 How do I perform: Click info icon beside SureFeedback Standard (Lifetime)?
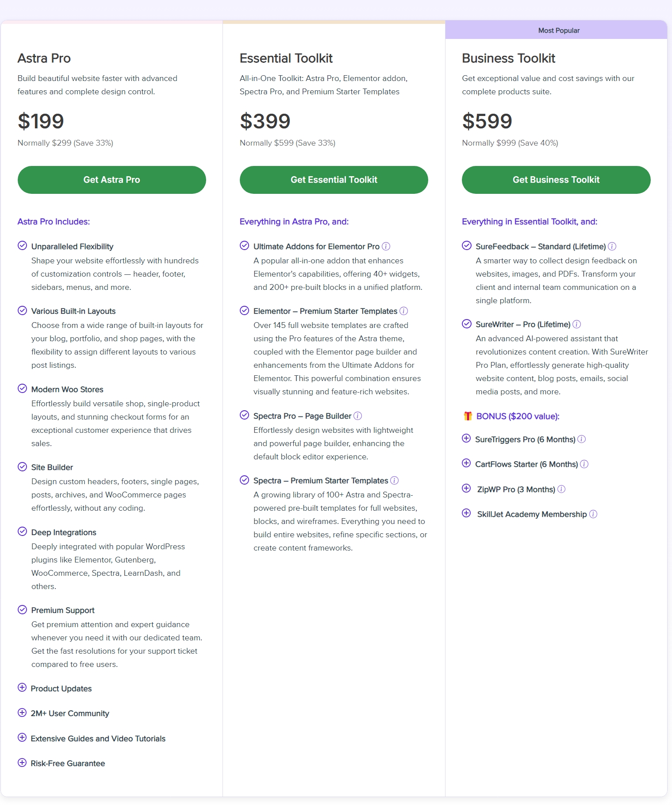point(612,247)
